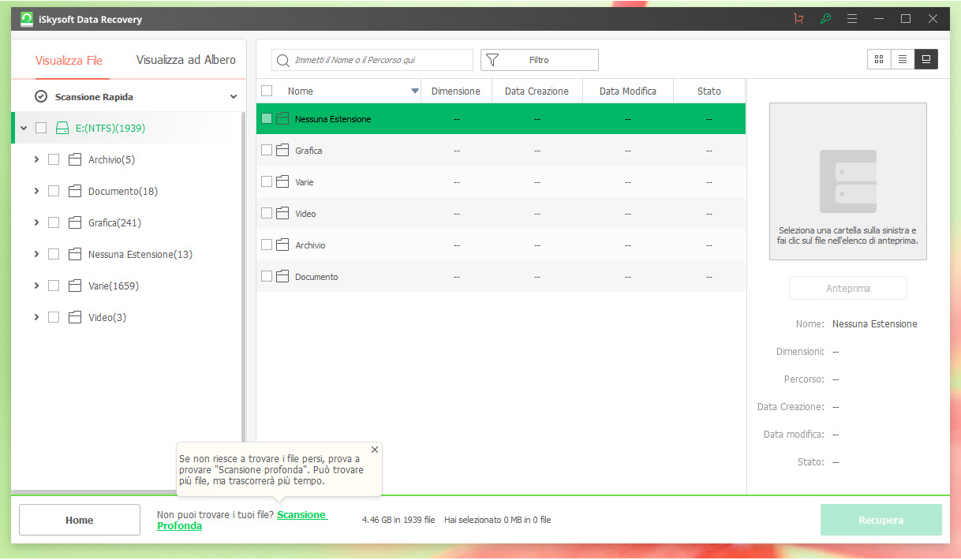
Task: Open the hamburger menu icon
Action: point(852,19)
